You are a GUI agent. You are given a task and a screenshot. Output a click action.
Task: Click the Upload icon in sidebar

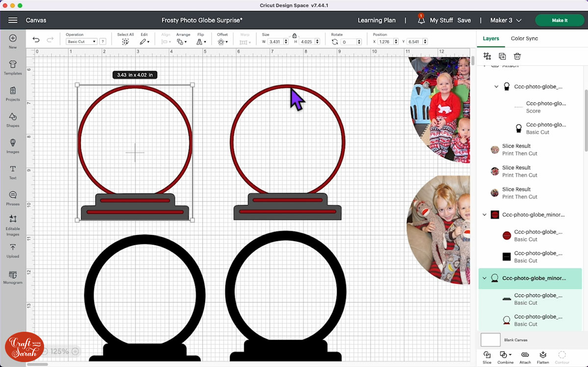[x=13, y=250]
